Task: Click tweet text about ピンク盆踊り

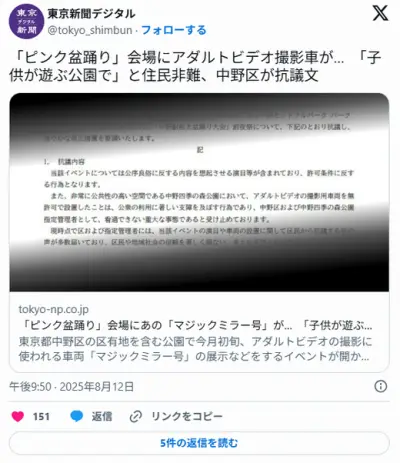Action: (x=195, y=66)
